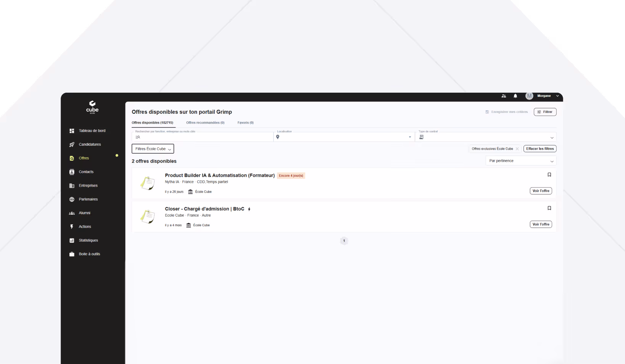Click the Contacts sidebar icon
The width and height of the screenshot is (625, 364).
[72, 172]
